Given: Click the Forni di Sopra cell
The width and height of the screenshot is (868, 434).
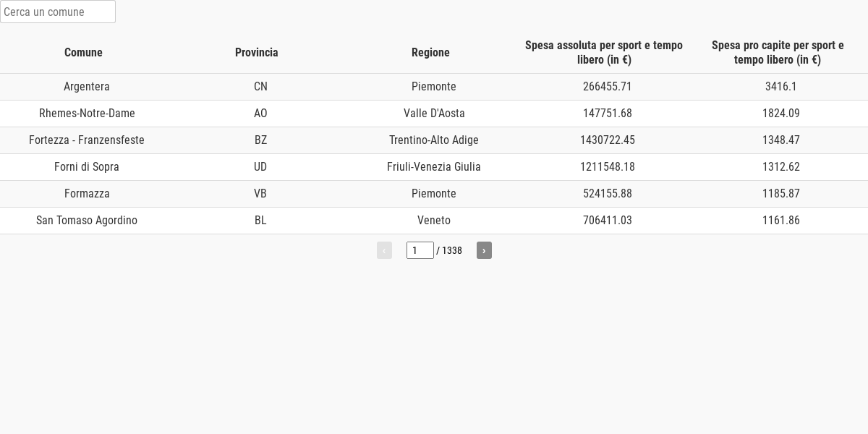Looking at the screenshot, I should (87, 167).
